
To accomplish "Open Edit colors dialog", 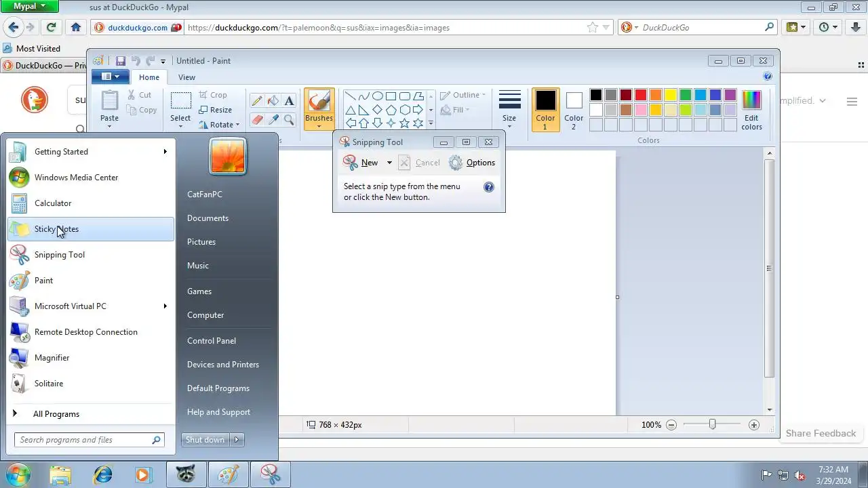I will 751,110.
